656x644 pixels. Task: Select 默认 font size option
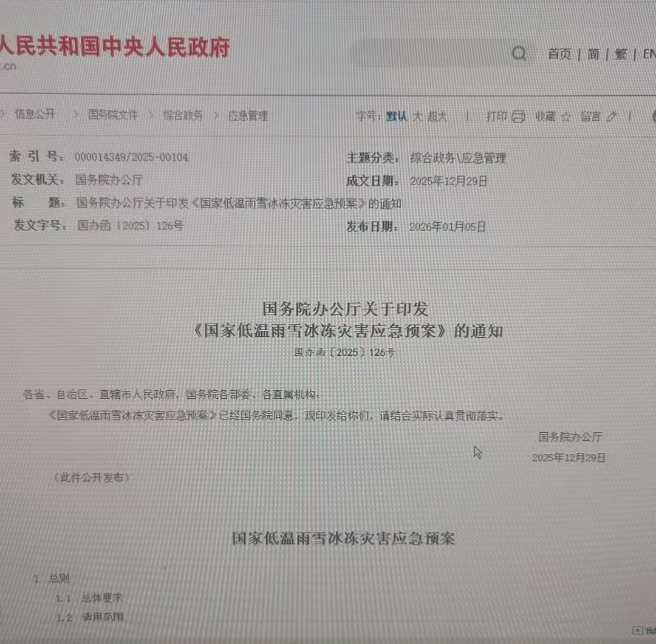[x=397, y=117]
